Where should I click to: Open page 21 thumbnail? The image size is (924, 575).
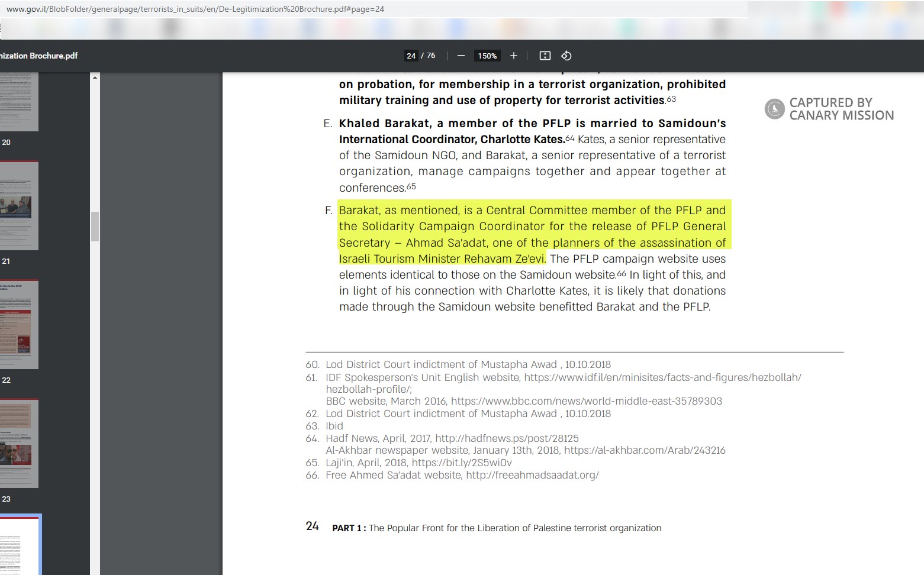19,205
